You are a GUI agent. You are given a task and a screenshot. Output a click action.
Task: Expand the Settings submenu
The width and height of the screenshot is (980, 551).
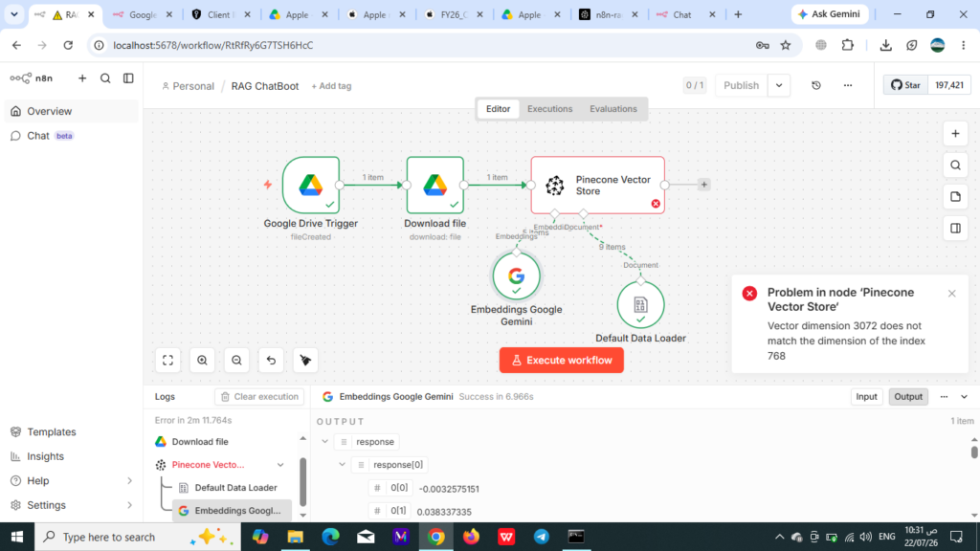pos(129,505)
